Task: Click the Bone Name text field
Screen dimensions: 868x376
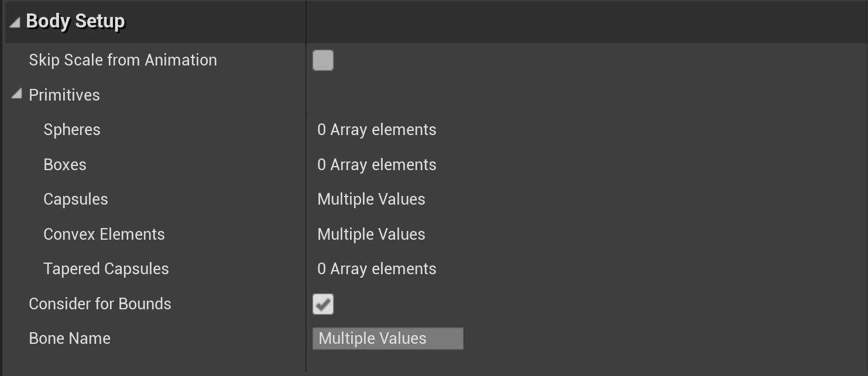Action: point(387,339)
